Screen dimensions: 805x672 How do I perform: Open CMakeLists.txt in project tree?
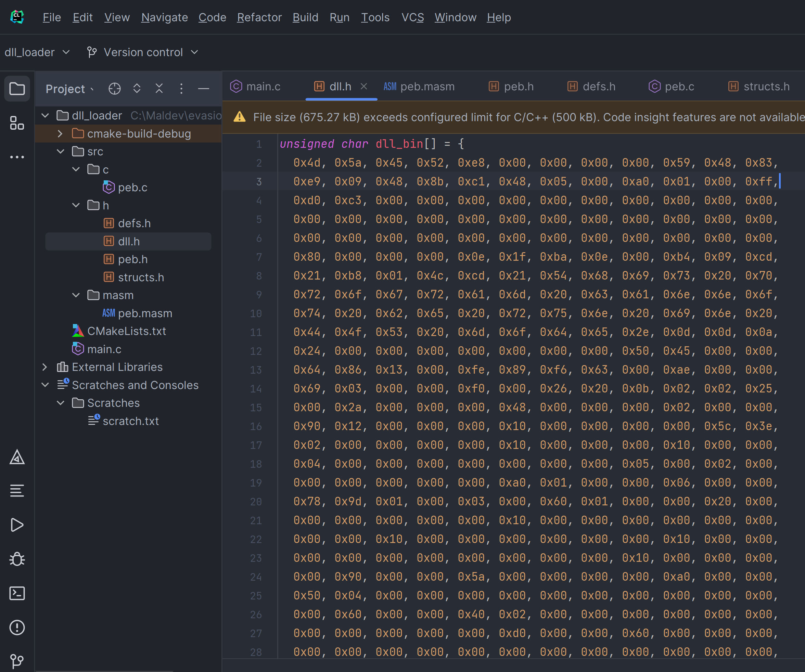pyautogui.click(x=126, y=331)
